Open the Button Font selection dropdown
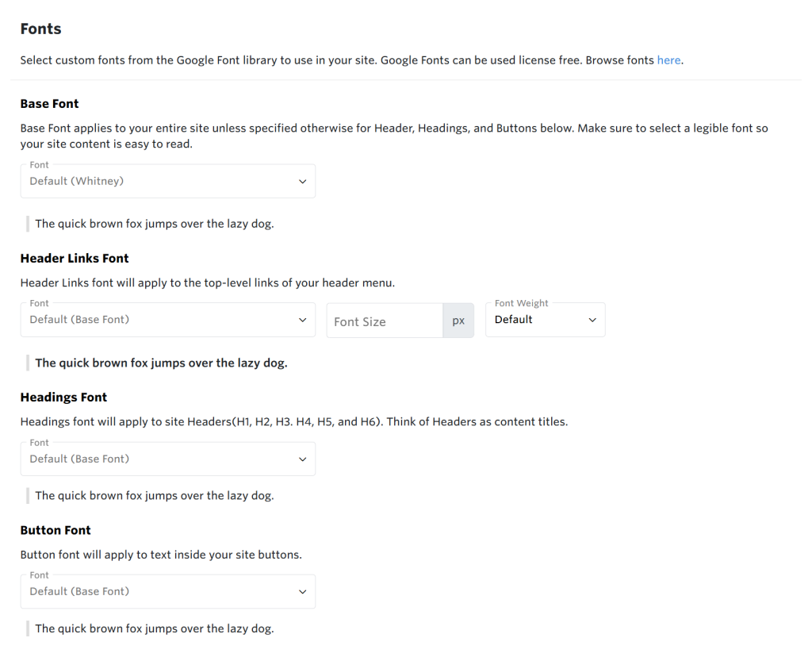Screen dimensions: 812x661 point(159,592)
